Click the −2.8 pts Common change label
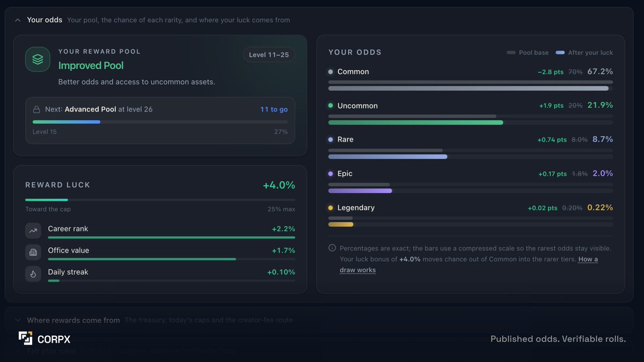644x362 pixels. tap(551, 72)
